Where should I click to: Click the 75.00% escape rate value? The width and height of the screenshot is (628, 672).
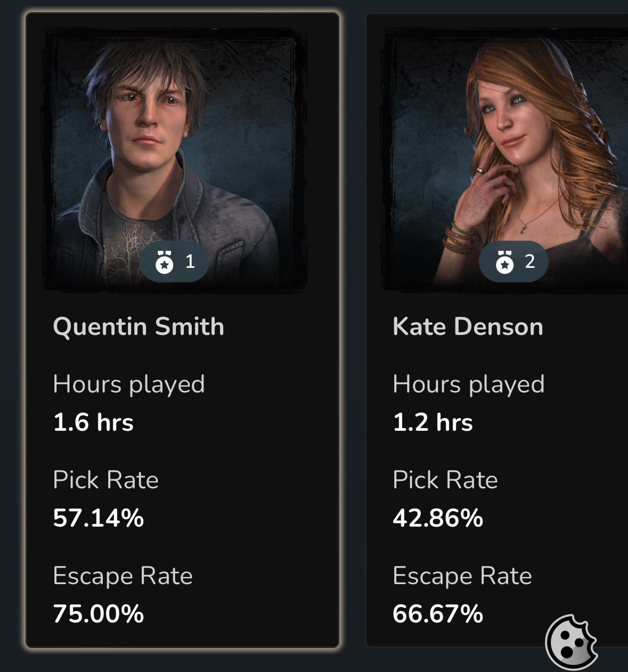click(x=99, y=614)
